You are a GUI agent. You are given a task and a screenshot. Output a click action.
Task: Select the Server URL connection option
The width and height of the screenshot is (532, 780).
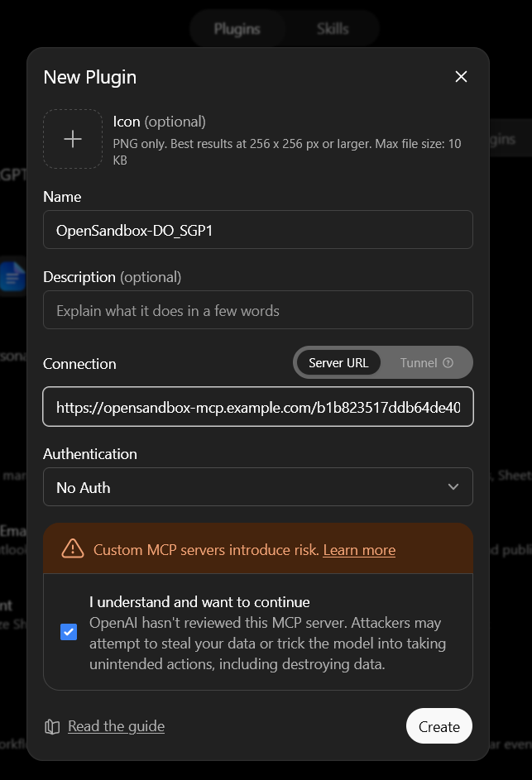pos(338,362)
